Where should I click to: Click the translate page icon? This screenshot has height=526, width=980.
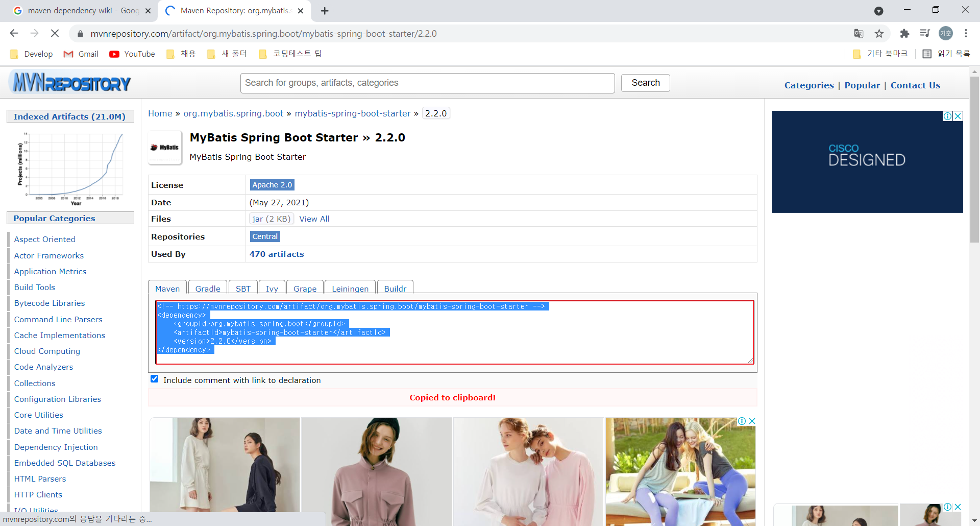(x=859, y=33)
